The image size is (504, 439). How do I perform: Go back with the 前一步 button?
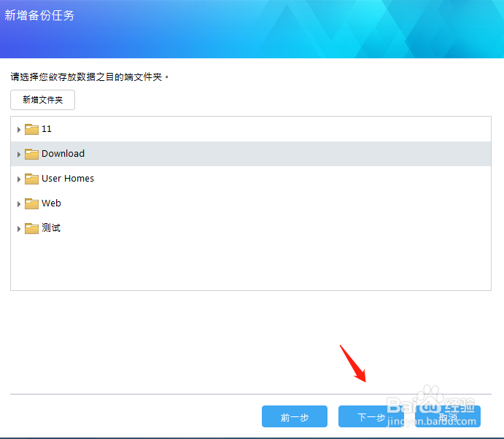click(295, 416)
